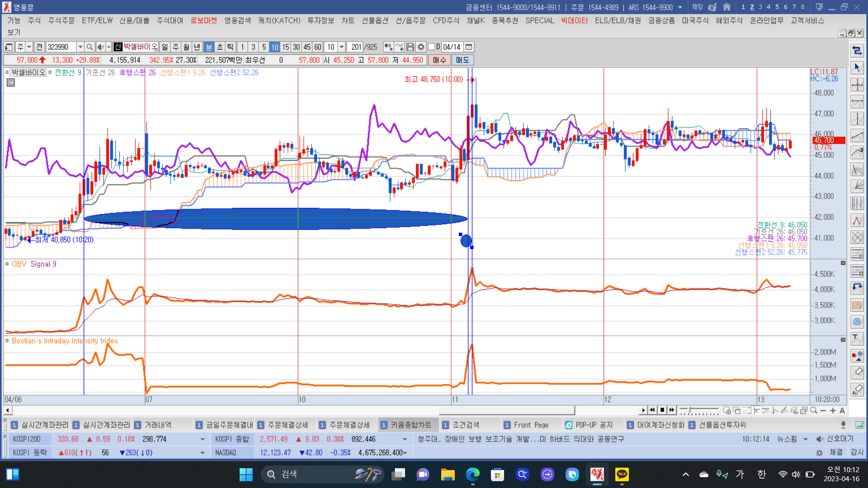This screenshot has width=868, height=488.
Task: Open chart settings gear icon in toolbar
Action: tap(421, 47)
